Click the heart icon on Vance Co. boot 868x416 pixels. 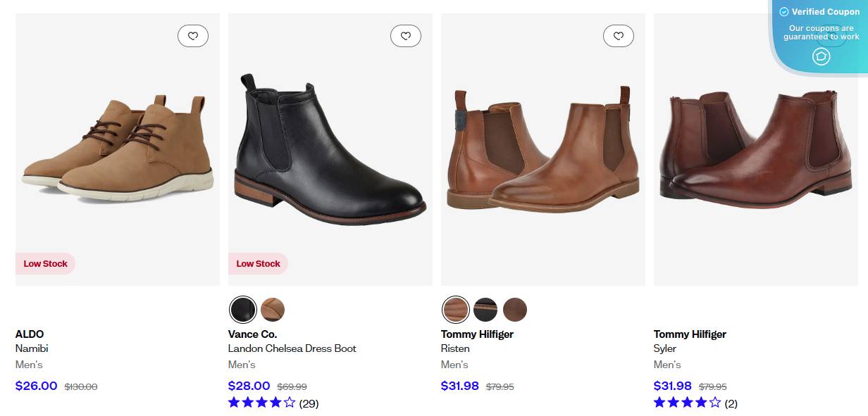pyautogui.click(x=406, y=35)
